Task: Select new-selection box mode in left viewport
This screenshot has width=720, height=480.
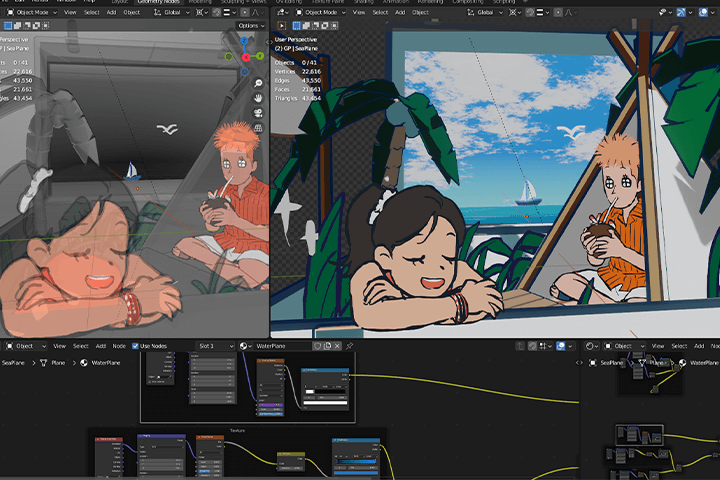Action: 8,26
